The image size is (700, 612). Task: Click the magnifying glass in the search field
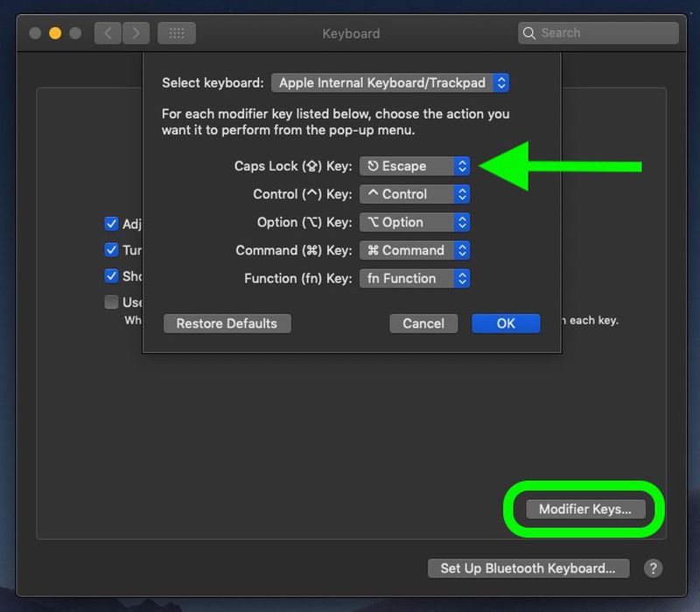[530, 32]
